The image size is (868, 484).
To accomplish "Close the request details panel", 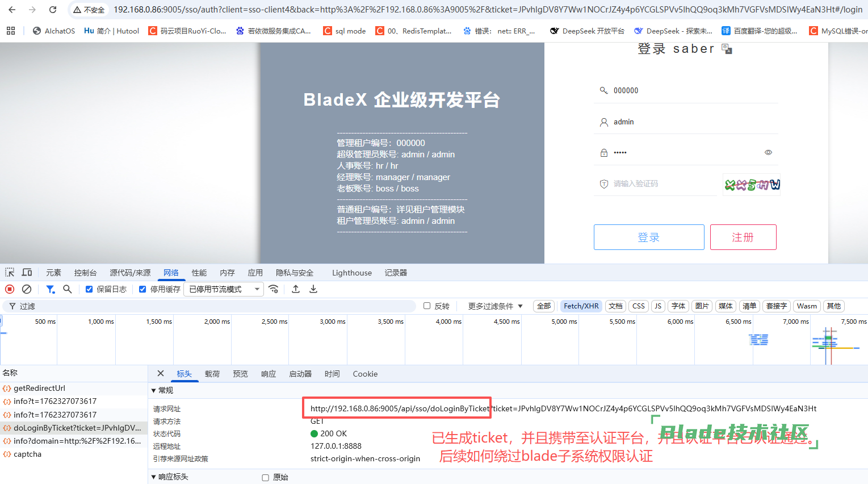I will pyautogui.click(x=161, y=373).
